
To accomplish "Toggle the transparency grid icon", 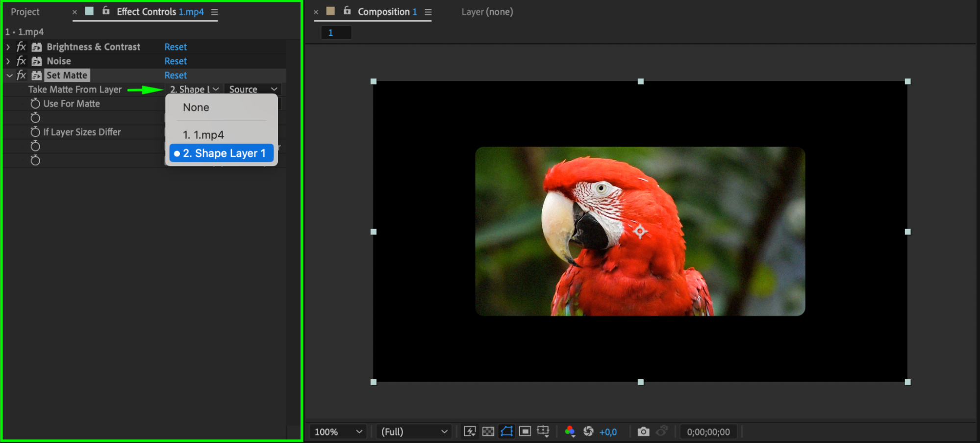I will click(488, 431).
